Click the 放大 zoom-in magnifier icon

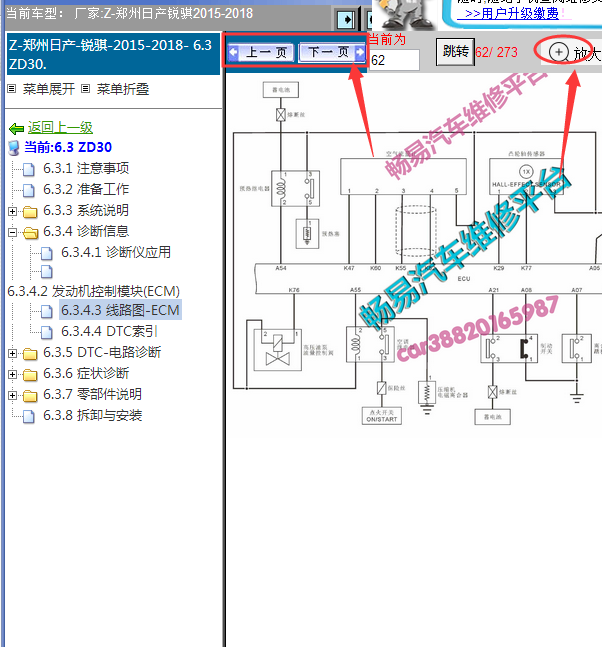tap(558, 52)
